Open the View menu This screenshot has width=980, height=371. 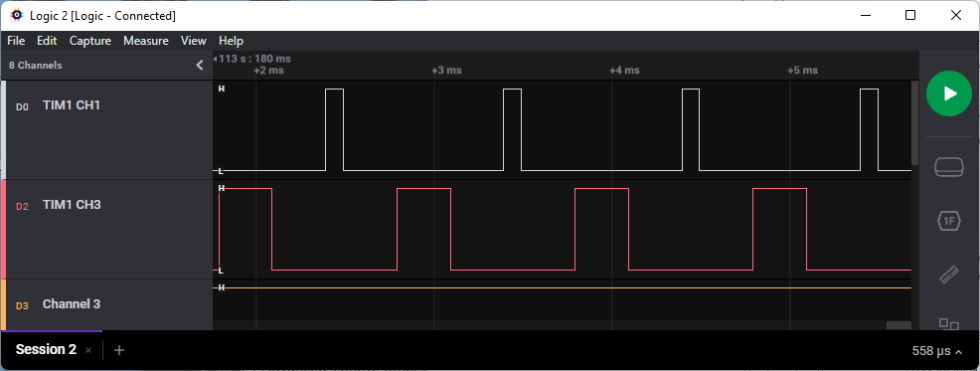[x=193, y=41]
